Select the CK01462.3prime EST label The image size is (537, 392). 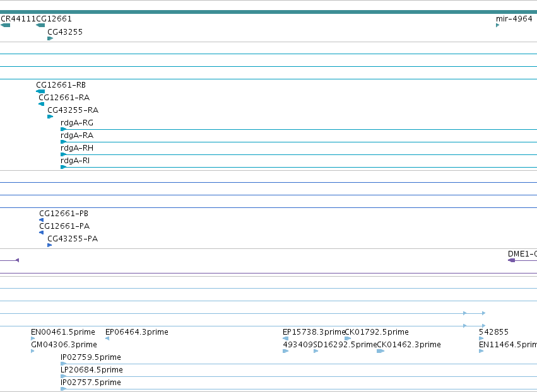(409, 345)
